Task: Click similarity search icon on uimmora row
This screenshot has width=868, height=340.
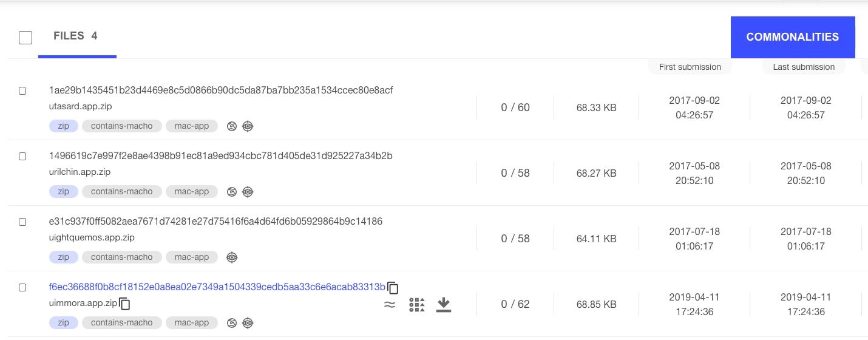Action: click(390, 305)
